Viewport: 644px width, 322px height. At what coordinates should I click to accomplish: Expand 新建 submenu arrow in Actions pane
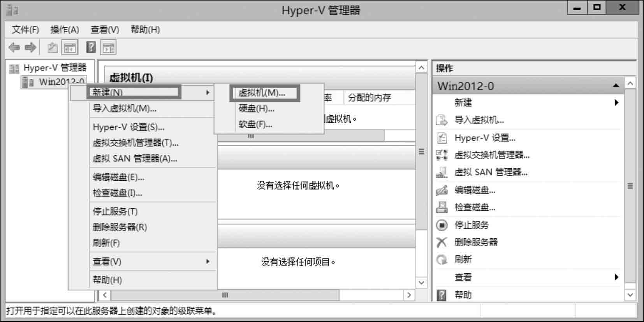[x=616, y=102]
